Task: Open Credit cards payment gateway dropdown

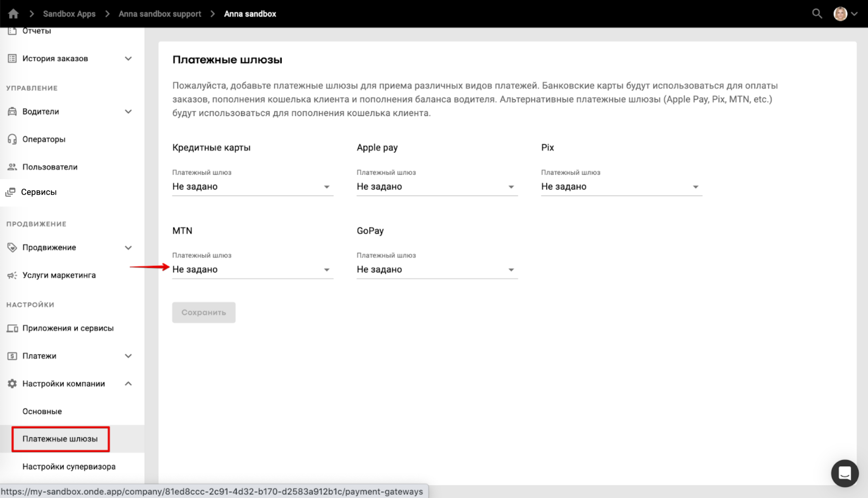Action: pos(252,187)
